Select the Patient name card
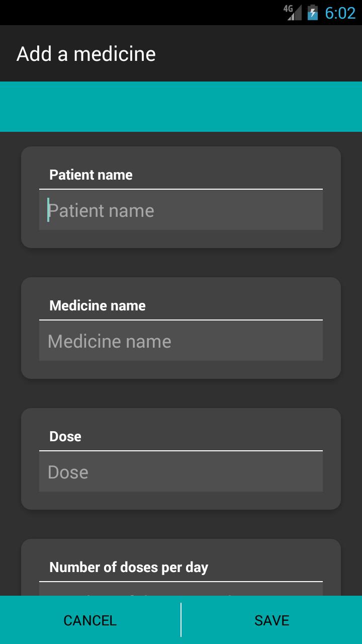This screenshot has width=362, height=644. coord(181,196)
